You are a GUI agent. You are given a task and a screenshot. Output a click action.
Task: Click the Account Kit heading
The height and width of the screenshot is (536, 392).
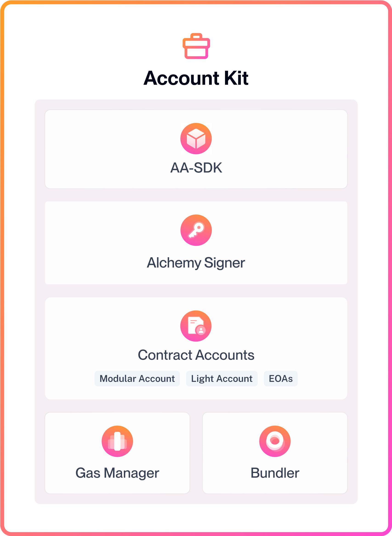(x=196, y=78)
